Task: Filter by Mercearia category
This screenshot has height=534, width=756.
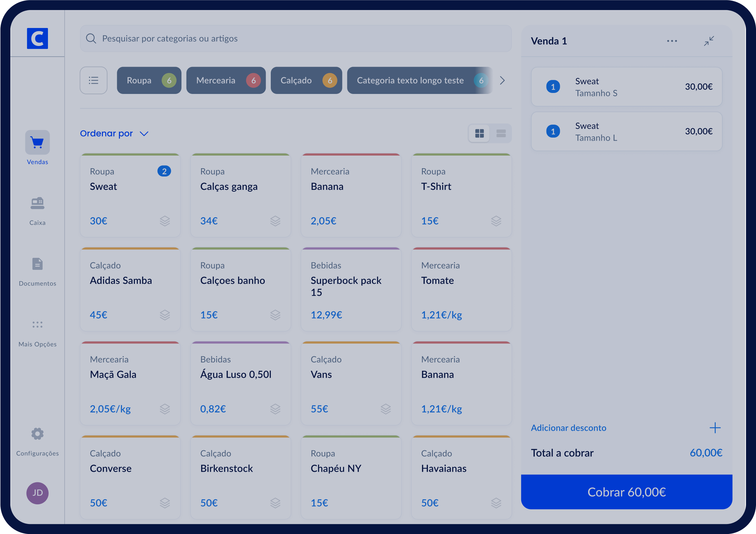Action: point(226,80)
